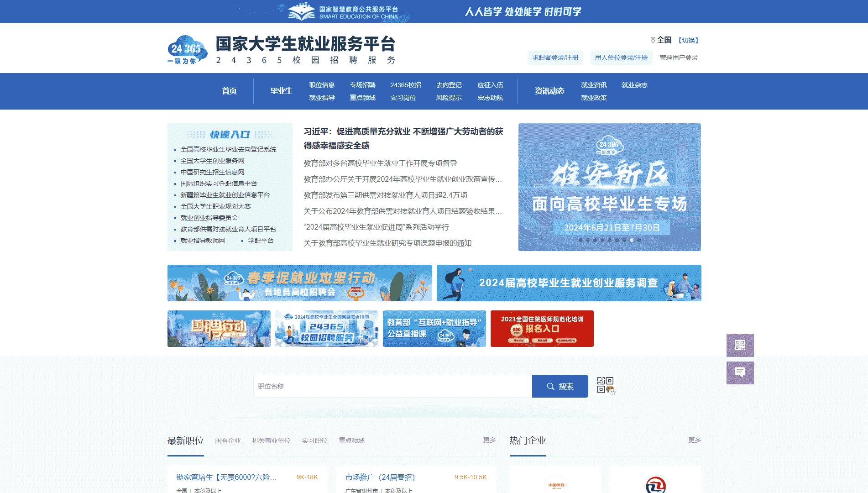The image size is (868, 493).
Task: Open 国聘行动 banner
Action: (x=219, y=329)
